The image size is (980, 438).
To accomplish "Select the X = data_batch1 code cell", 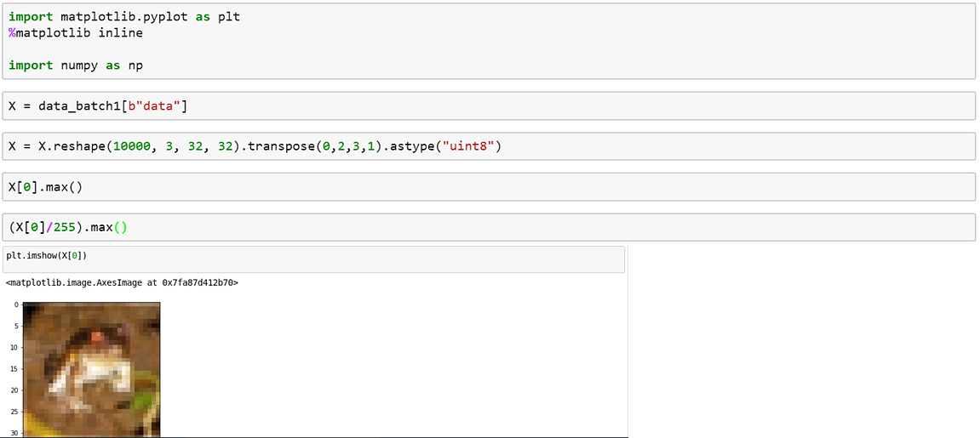I will pos(489,106).
